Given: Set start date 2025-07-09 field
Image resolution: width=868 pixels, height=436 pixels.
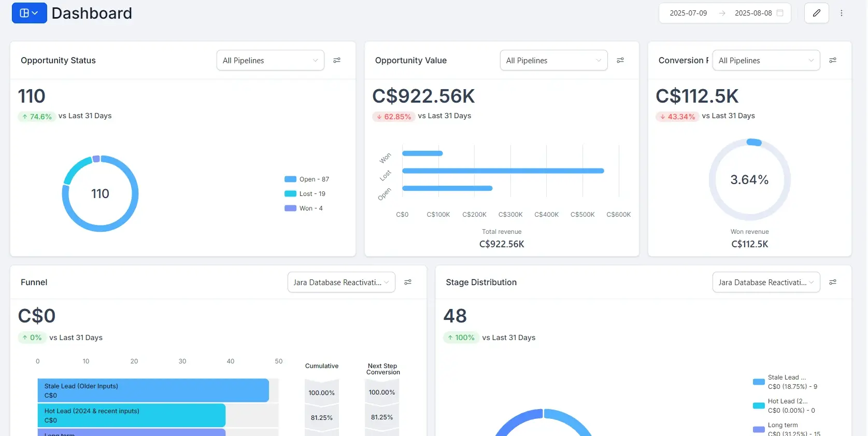Looking at the screenshot, I should coord(688,13).
